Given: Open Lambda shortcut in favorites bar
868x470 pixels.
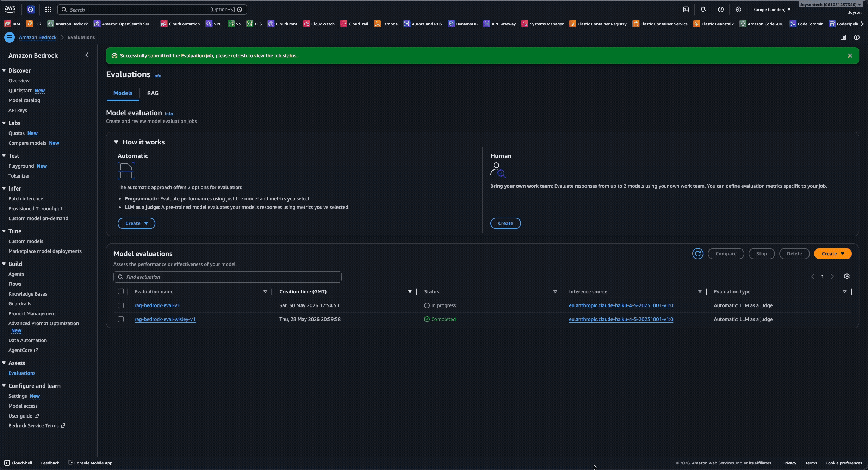Looking at the screenshot, I should pyautogui.click(x=386, y=24).
